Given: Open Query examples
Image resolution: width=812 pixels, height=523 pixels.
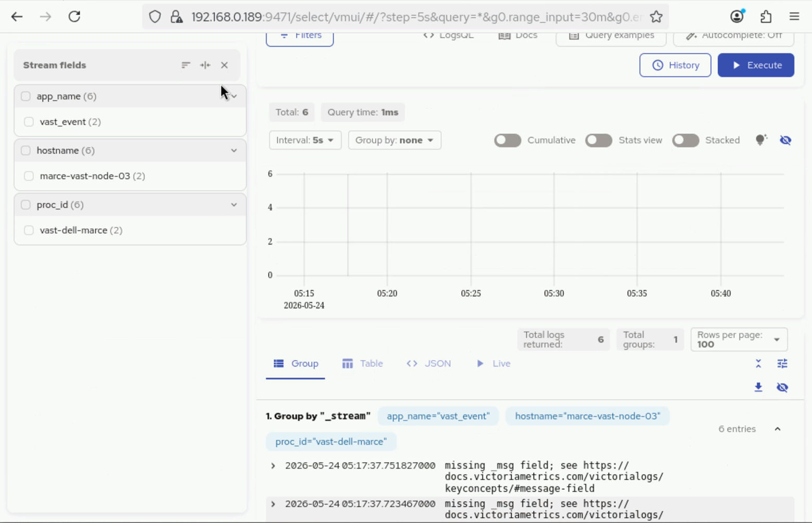Looking at the screenshot, I should pos(611,37).
